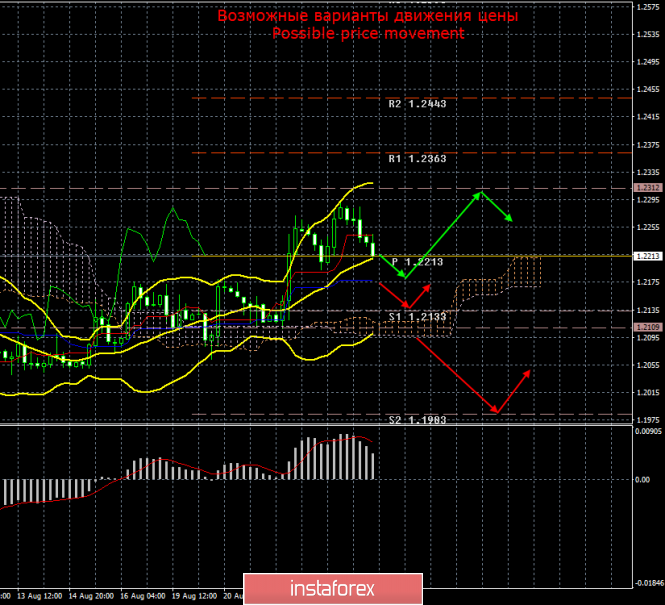
Task: Click the 14 Aug 20:00 time label
Action: point(91,596)
